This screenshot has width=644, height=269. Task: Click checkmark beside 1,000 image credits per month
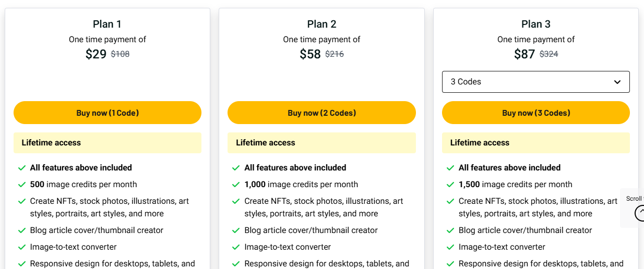236,185
